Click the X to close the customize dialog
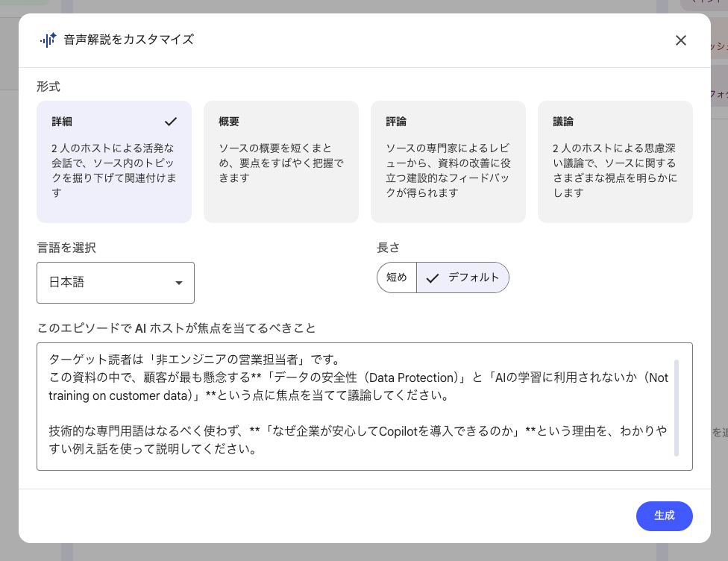 (681, 40)
